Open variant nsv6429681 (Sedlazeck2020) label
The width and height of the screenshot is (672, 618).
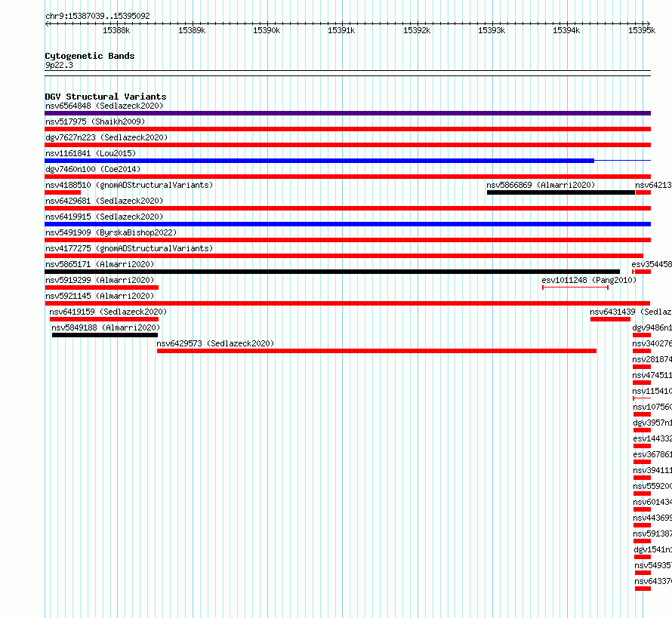[104, 201]
